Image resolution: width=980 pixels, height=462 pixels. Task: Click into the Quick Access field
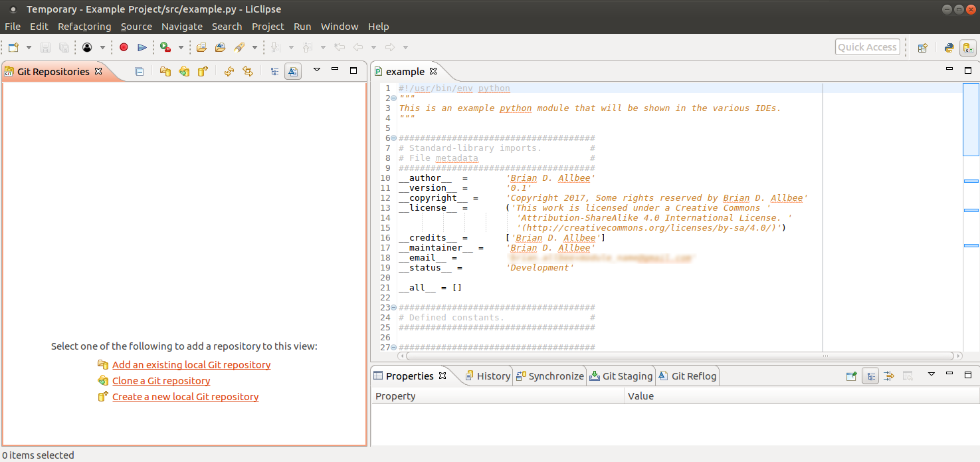pos(867,47)
